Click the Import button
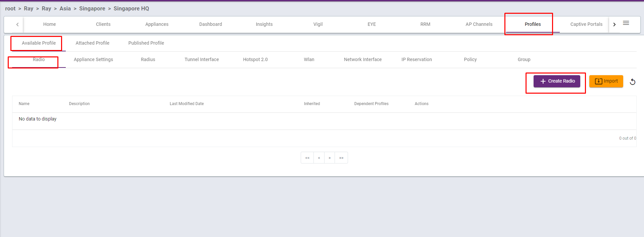 click(606, 81)
